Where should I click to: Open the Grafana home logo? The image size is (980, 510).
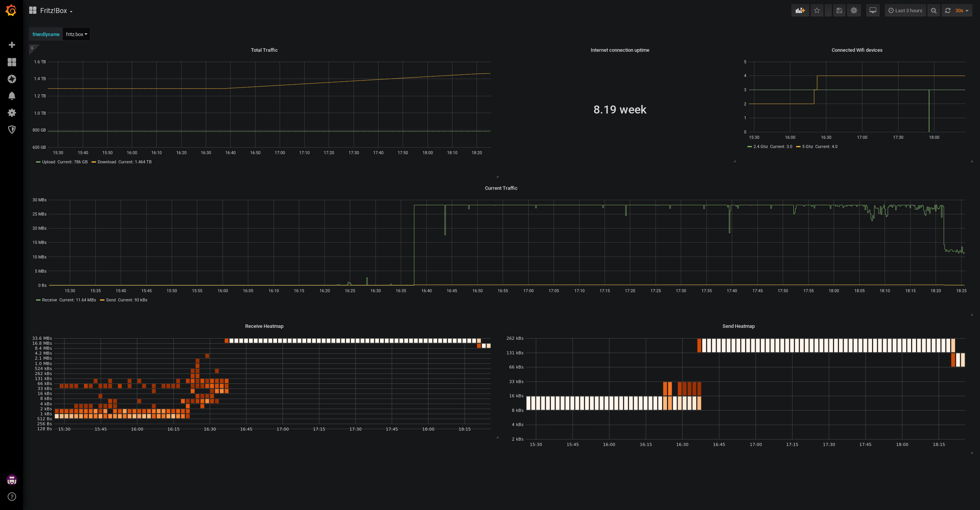pos(11,10)
